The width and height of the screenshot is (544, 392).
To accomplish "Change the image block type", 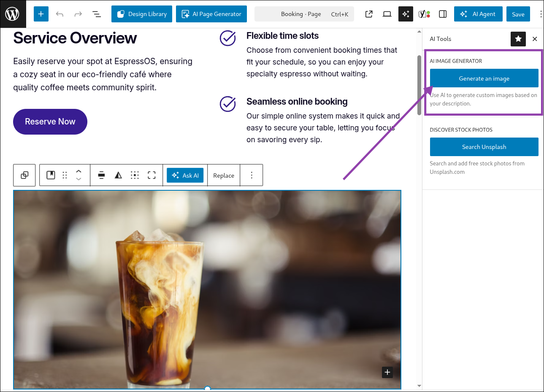I will tap(51, 175).
